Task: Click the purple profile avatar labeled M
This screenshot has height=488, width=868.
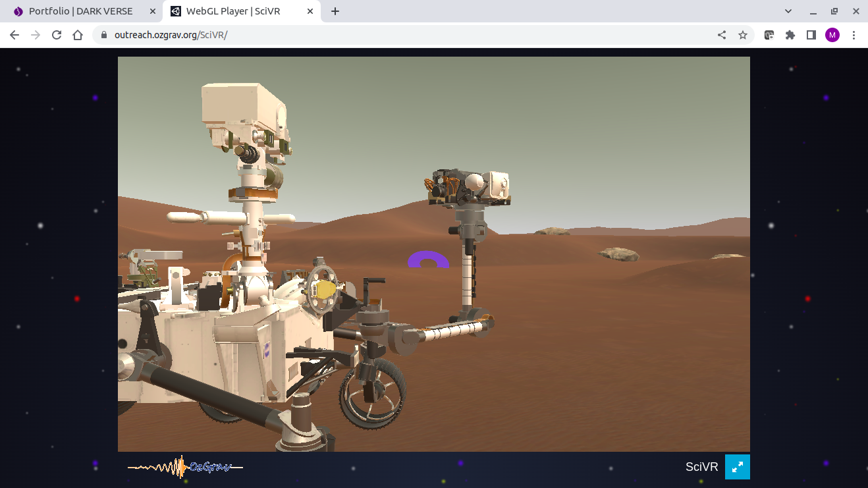Action: (832, 35)
